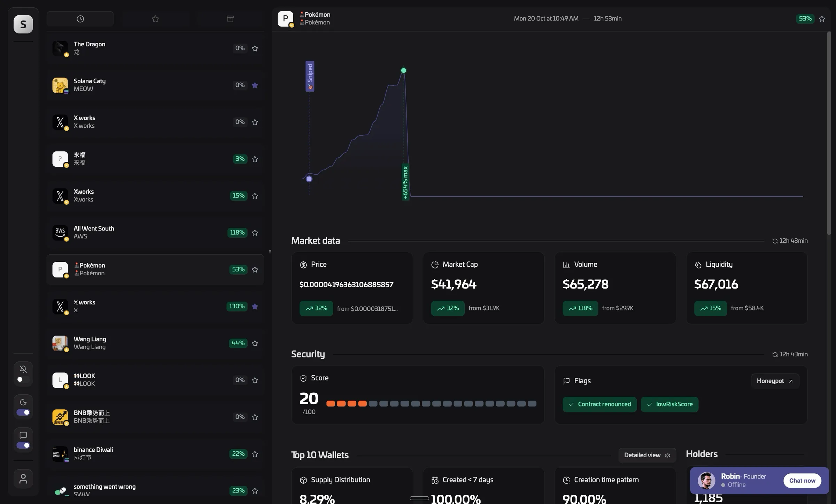
Task: Open the Archive icon tab
Action: tap(230, 18)
